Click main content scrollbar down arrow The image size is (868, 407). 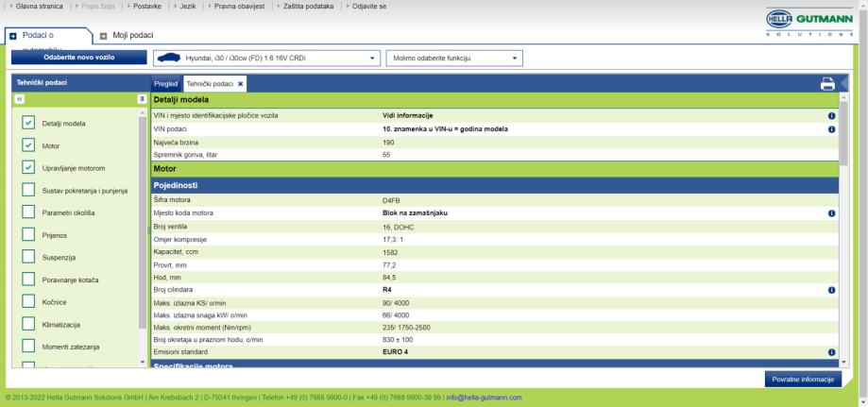coord(843,363)
